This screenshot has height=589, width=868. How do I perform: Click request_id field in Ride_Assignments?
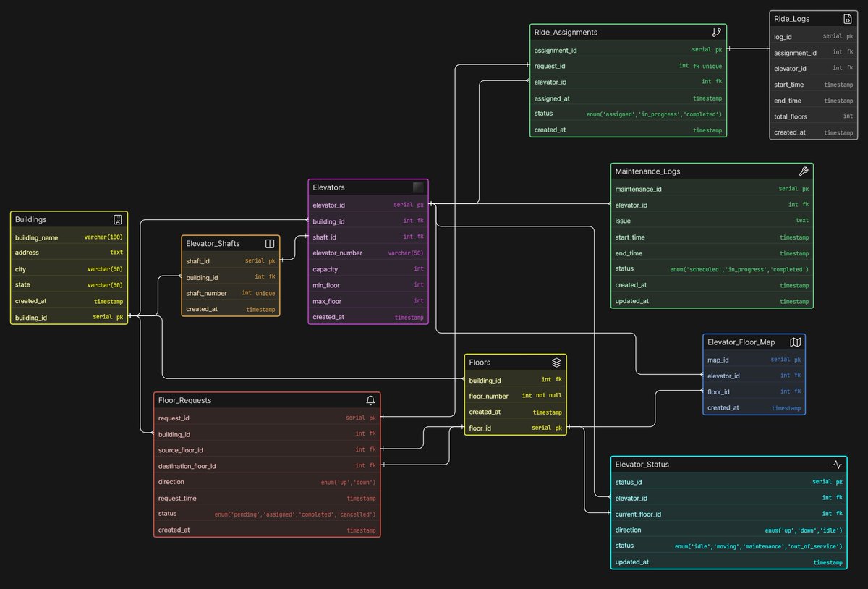(x=628, y=67)
